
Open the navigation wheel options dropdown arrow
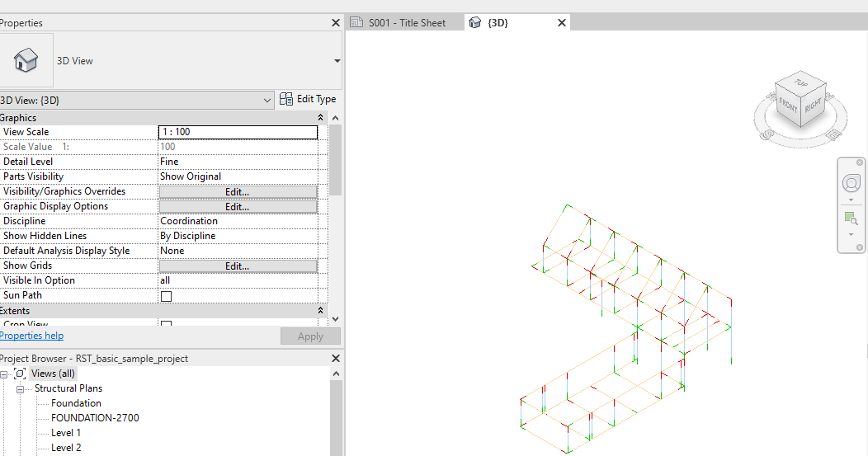(x=851, y=200)
